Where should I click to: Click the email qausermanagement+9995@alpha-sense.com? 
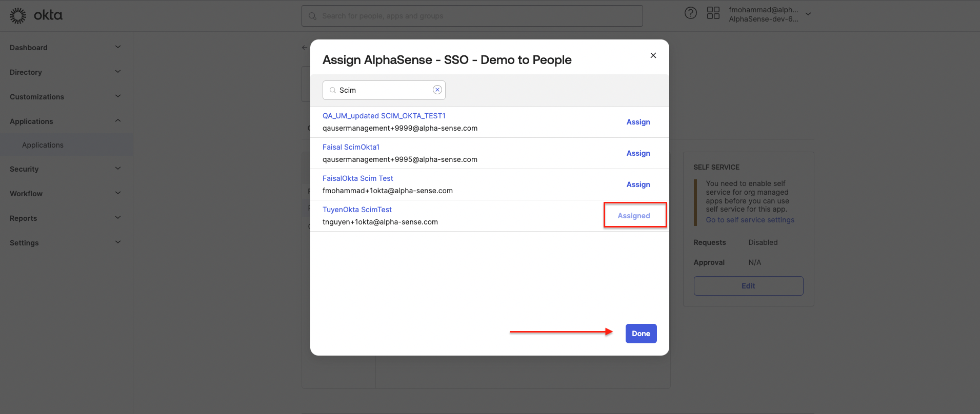pos(400,159)
